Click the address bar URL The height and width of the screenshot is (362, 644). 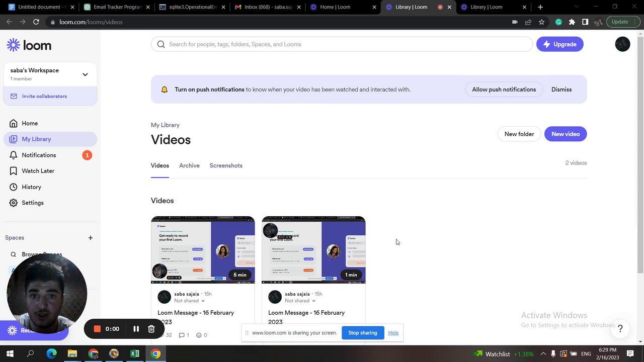(91, 22)
